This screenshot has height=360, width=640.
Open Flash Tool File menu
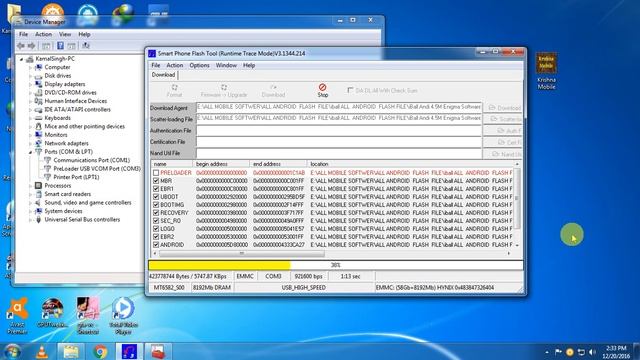point(156,65)
